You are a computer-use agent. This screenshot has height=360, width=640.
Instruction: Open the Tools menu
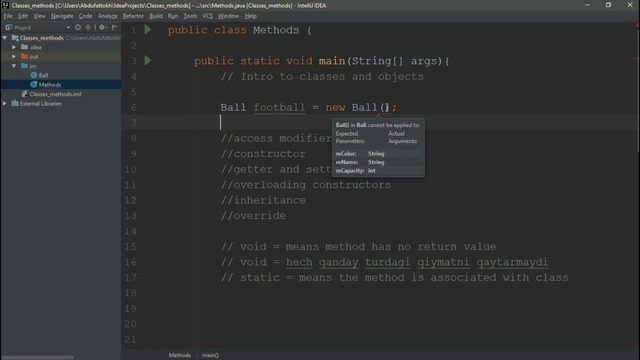pos(190,16)
